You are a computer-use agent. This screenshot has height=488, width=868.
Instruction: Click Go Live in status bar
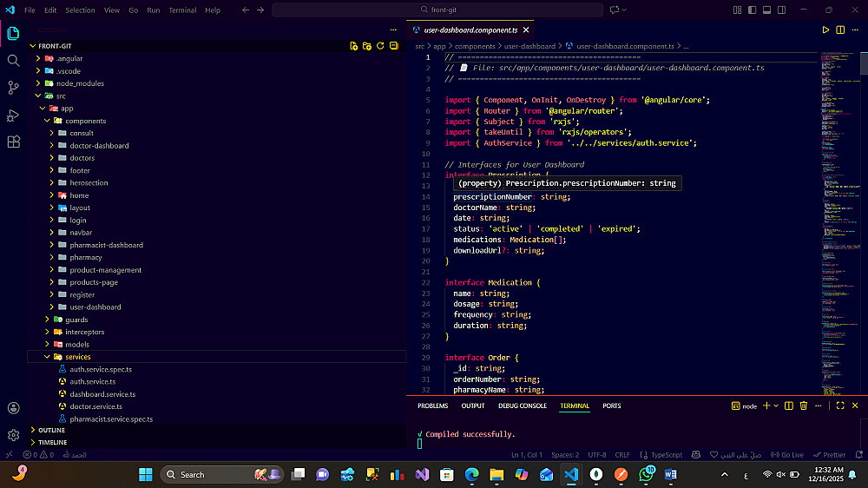(788, 455)
